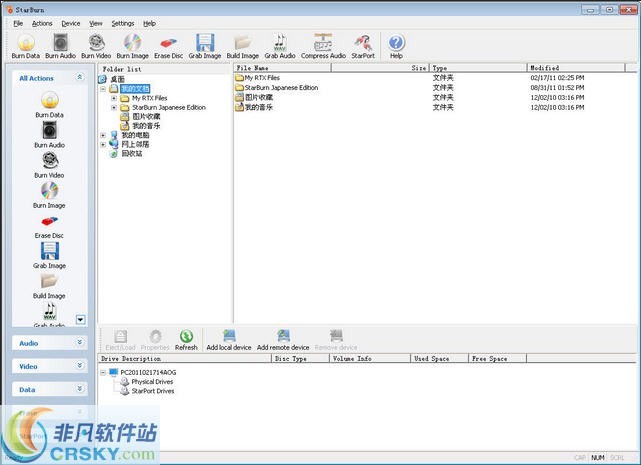641x465 pixels.
Task: Expand the Video sidebar panel
Action: click(x=80, y=365)
